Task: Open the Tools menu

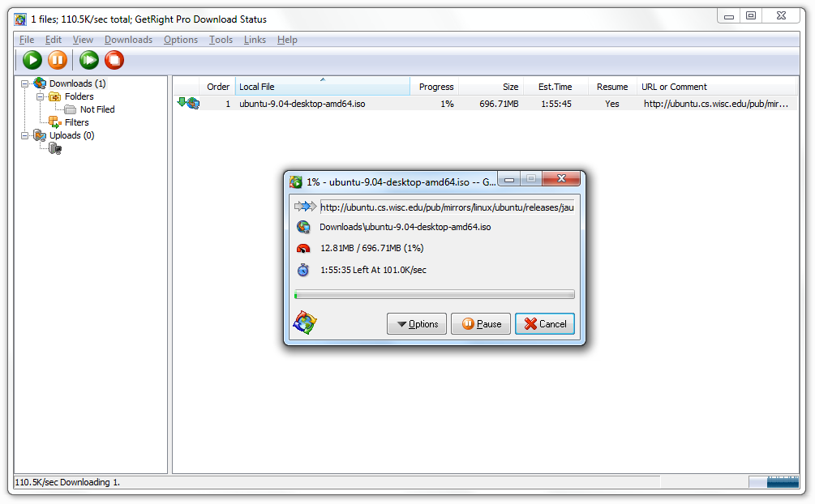Action: coord(221,40)
